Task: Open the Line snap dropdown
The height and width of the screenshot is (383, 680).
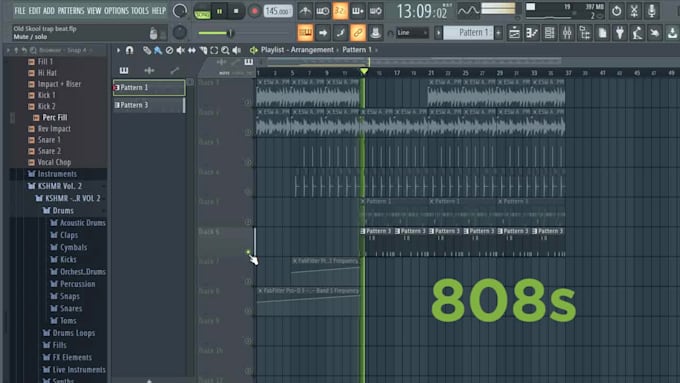Action: (412, 33)
